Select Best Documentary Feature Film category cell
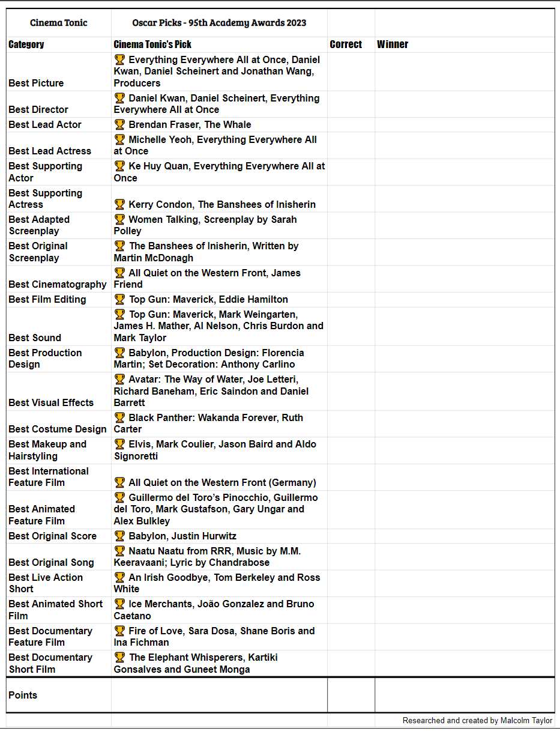Viewport: 560px width, 734px height. (x=59, y=637)
